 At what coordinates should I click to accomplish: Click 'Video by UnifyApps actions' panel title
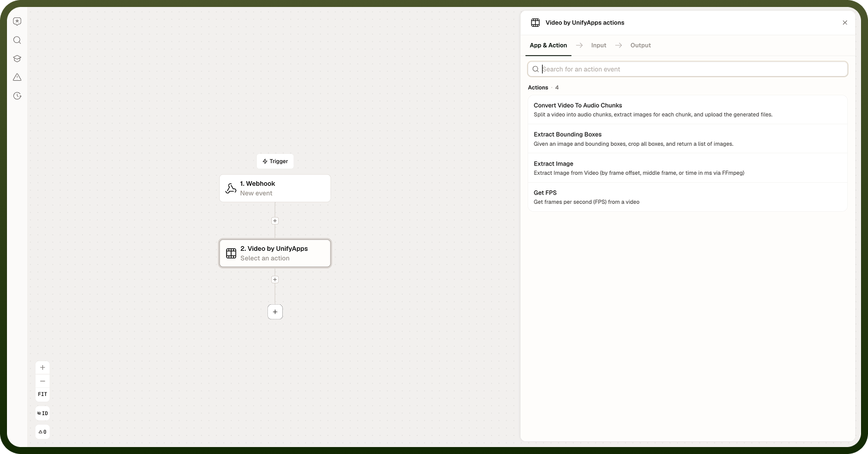tap(584, 23)
